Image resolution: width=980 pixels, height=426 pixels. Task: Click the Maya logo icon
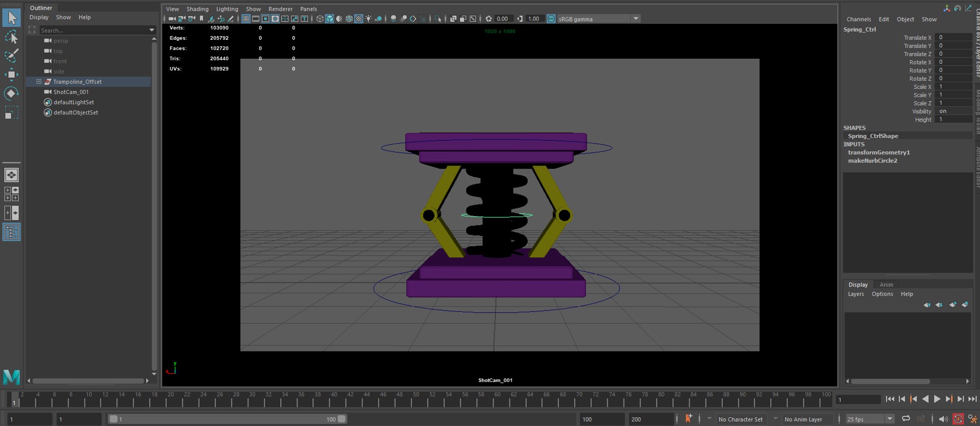tap(11, 377)
